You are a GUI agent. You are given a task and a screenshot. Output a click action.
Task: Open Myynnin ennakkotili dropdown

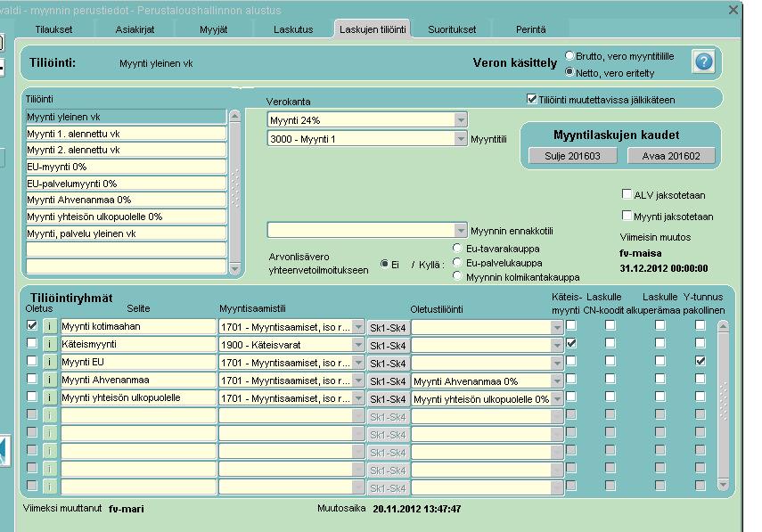click(x=460, y=230)
